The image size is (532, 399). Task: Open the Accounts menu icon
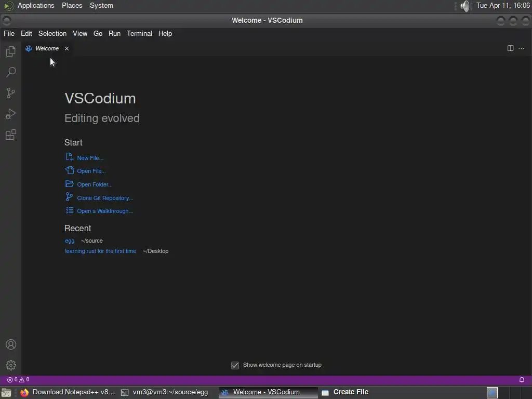(x=11, y=344)
